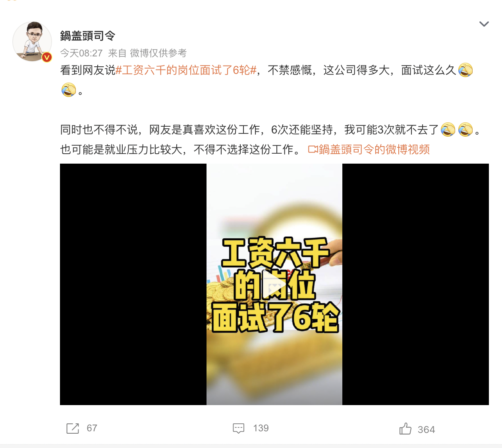Open the post options chevron menu
The image size is (502, 448).
coord(484,24)
